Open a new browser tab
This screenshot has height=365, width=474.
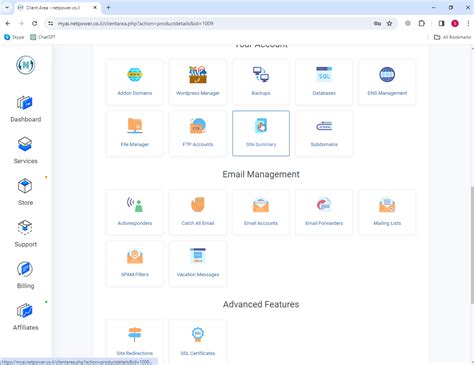(108, 7)
